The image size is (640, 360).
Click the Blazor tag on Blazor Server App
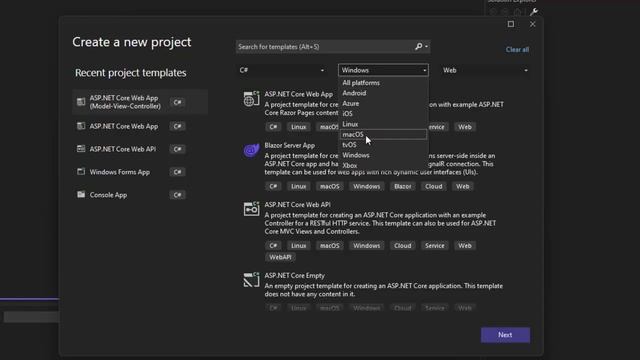point(402,186)
